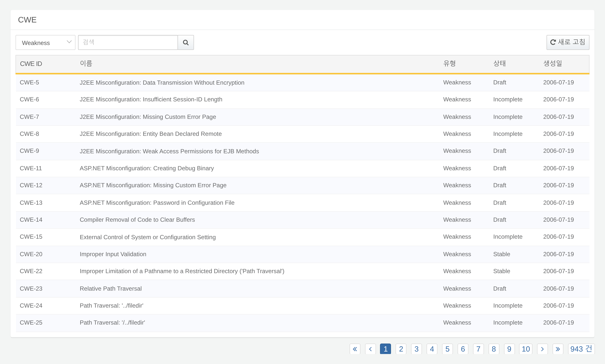
Task: Jump to last page with double-right arrow
Action: point(558,349)
